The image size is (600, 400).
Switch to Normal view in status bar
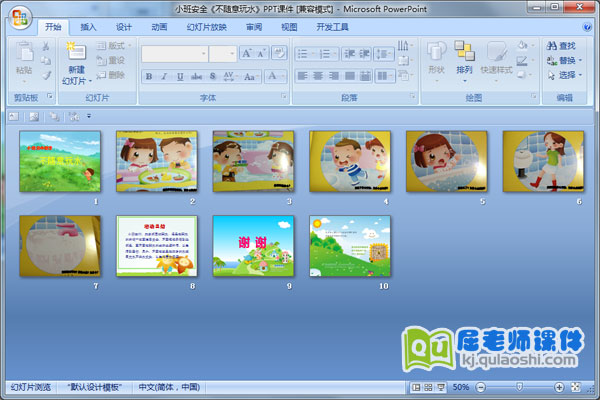(x=415, y=387)
